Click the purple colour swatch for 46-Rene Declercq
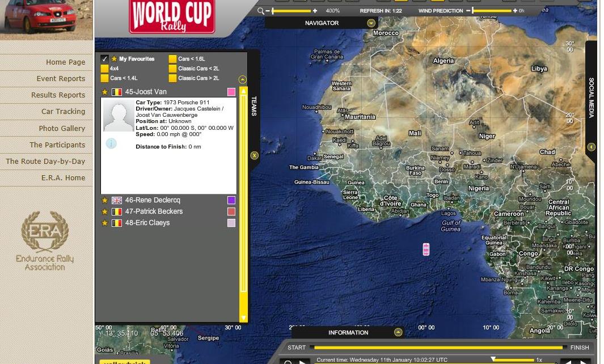The height and width of the screenshot is (364, 604). (231, 200)
